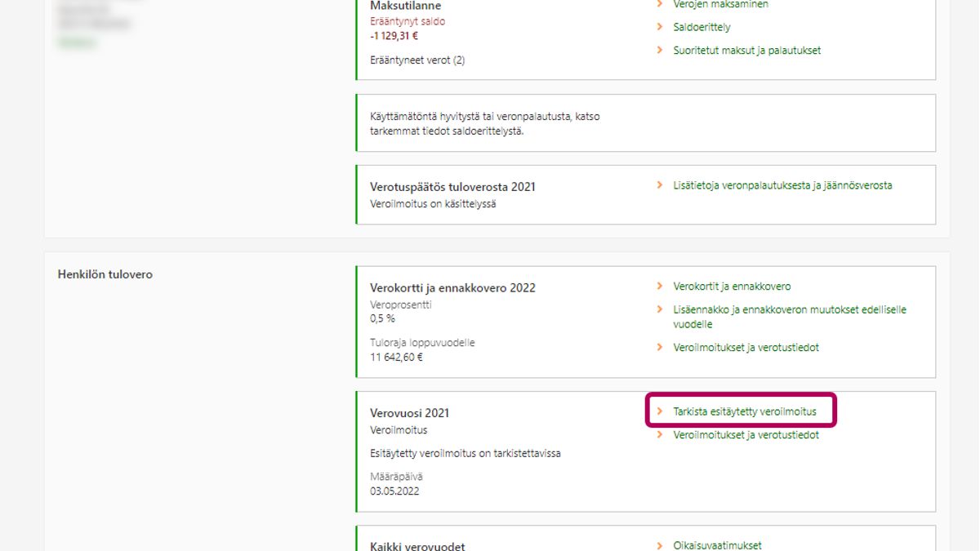Screen dimensions: 980x551
Task: Select Tarkista esitäytetty veroilmoitus
Action: [x=744, y=411]
